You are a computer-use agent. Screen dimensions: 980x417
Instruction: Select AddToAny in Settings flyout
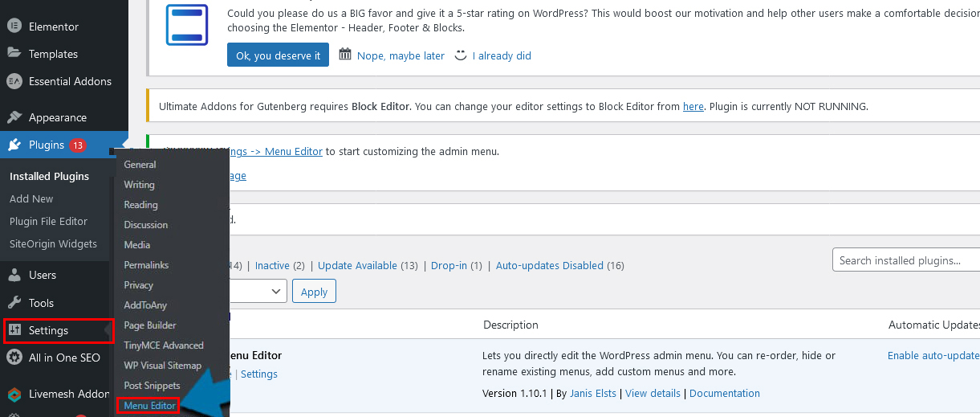pos(145,305)
